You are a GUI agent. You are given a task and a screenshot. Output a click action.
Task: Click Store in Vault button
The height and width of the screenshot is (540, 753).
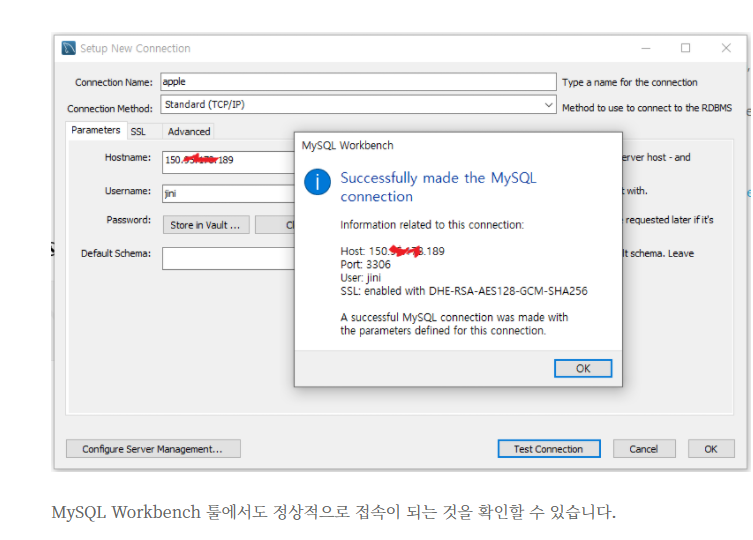[206, 225]
